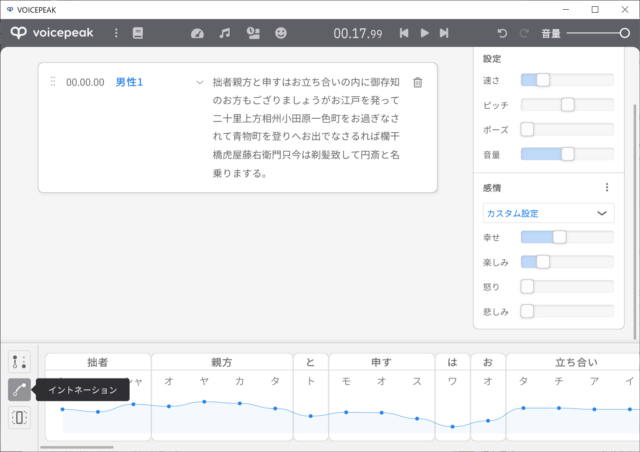Click the 男性1 narrator name
The height and width of the screenshot is (452, 640).
point(129,82)
